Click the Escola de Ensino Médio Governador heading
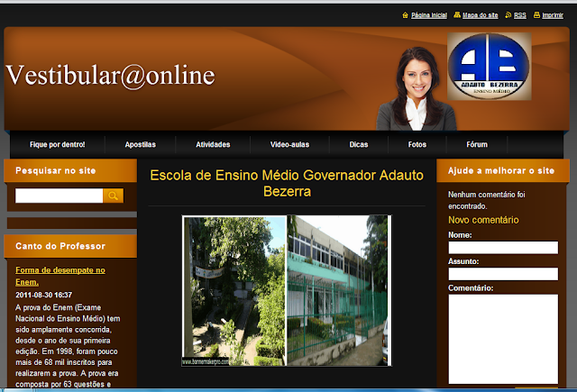The width and height of the screenshot is (577, 392). click(x=287, y=183)
